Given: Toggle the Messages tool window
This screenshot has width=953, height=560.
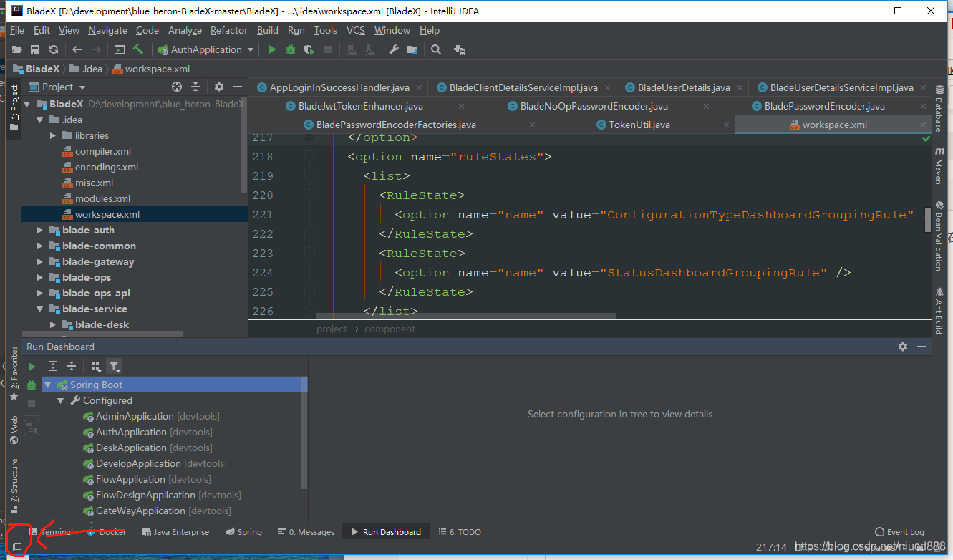Looking at the screenshot, I should [306, 532].
